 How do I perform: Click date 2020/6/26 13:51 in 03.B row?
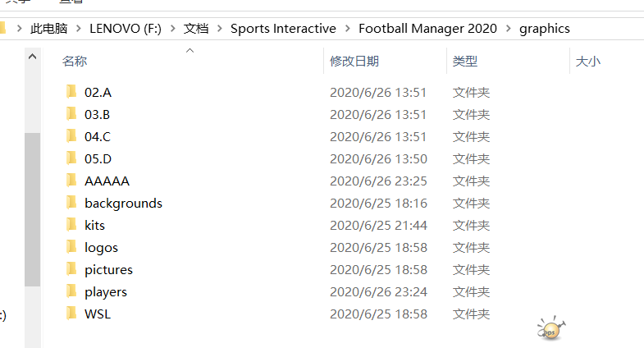coord(378,115)
